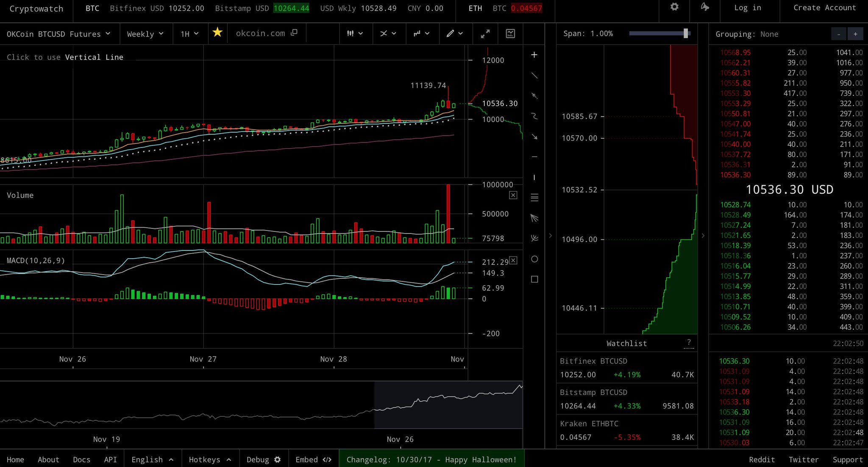The width and height of the screenshot is (868, 467).
Task: Open settings gear in top bar
Action: 674,7
